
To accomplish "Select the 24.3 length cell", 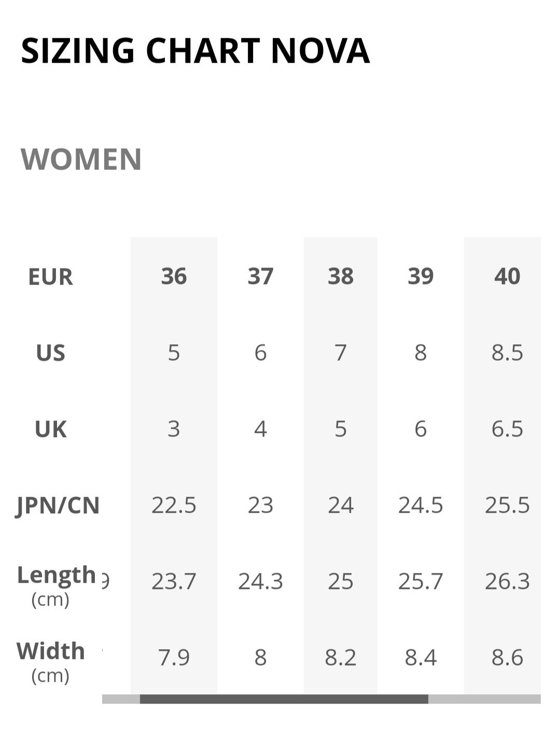I will 260,581.
